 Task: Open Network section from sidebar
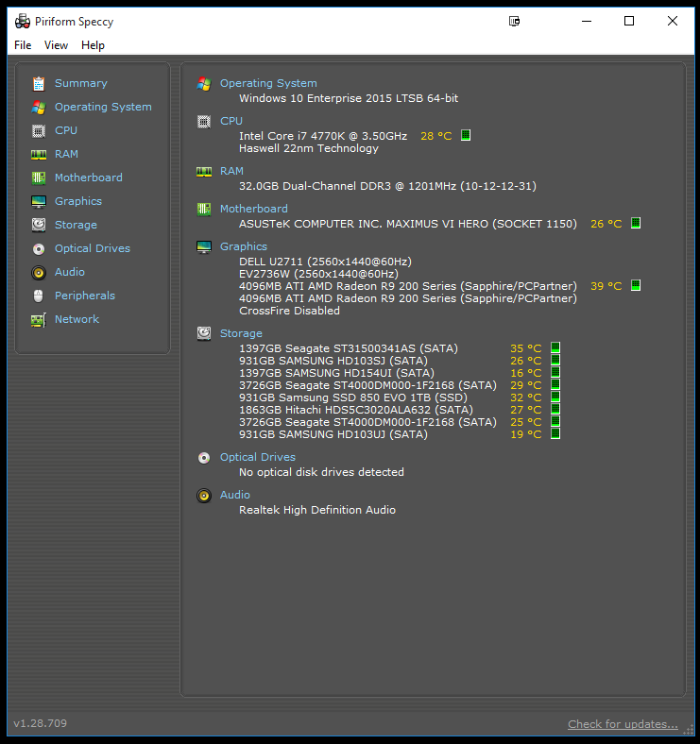point(77,319)
